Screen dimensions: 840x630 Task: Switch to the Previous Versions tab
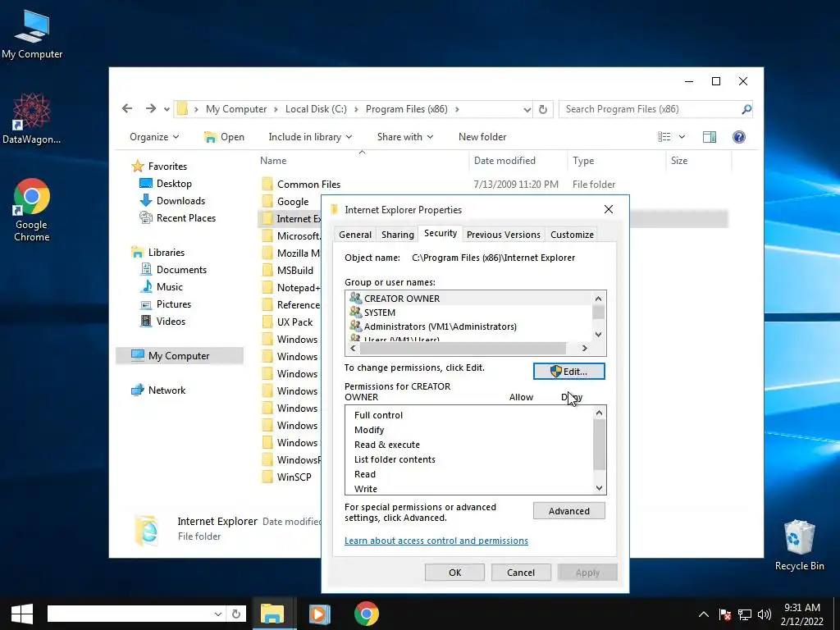coord(504,235)
